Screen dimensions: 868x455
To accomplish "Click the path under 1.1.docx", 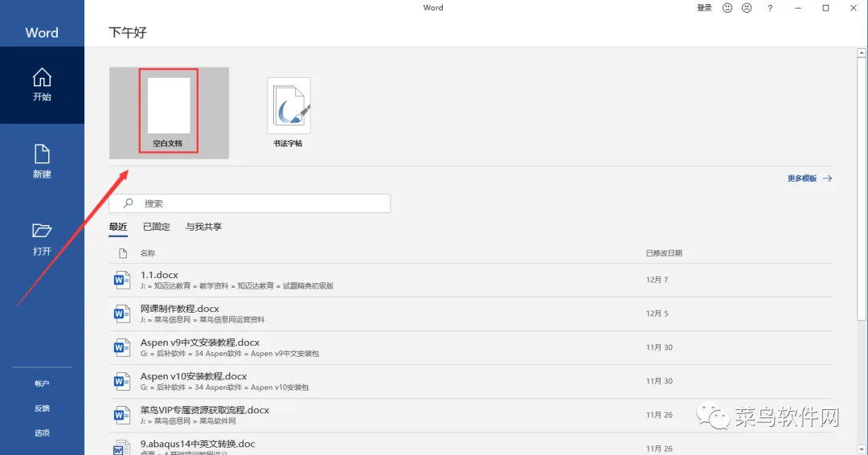I will click(237, 286).
